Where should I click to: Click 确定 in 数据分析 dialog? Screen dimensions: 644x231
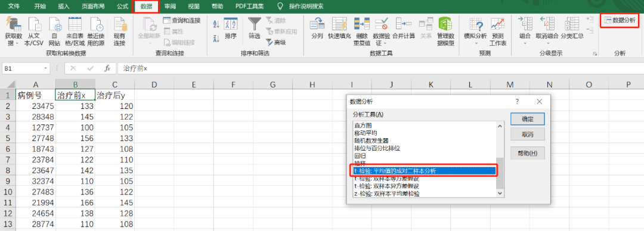click(x=527, y=119)
